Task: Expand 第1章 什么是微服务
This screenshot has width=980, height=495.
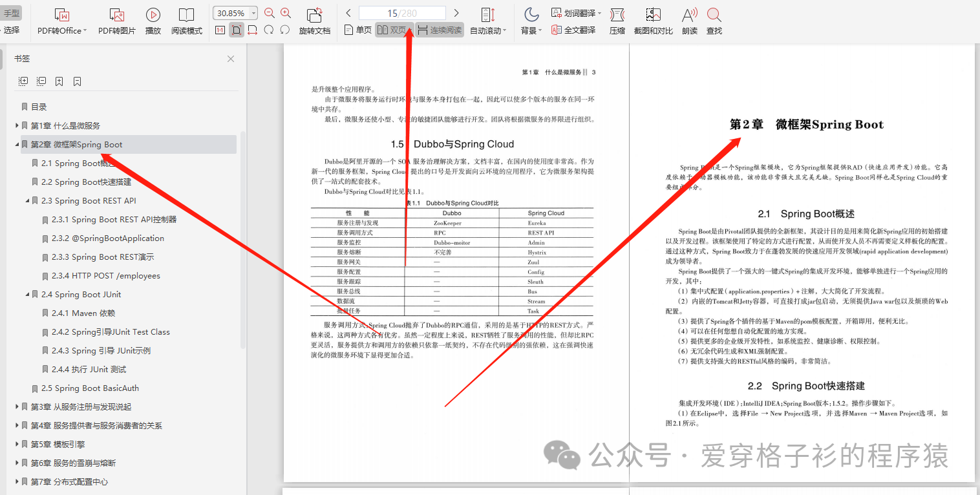Action: tap(17, 126)
